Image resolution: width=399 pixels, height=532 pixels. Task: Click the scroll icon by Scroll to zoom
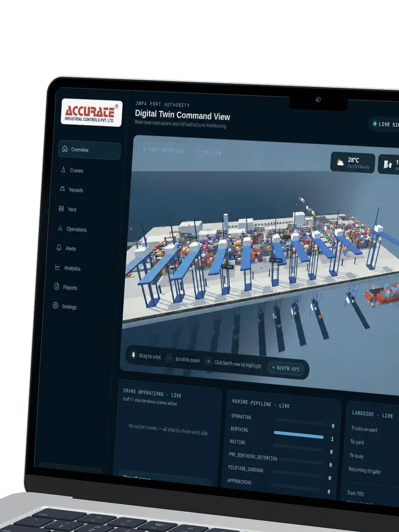(x=170, y=358)
